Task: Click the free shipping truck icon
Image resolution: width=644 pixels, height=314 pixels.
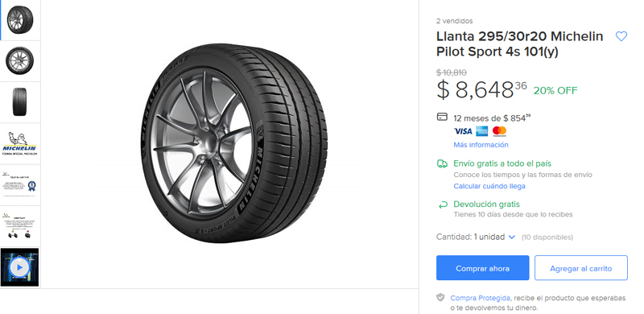Action: click(x=442, y=164)
